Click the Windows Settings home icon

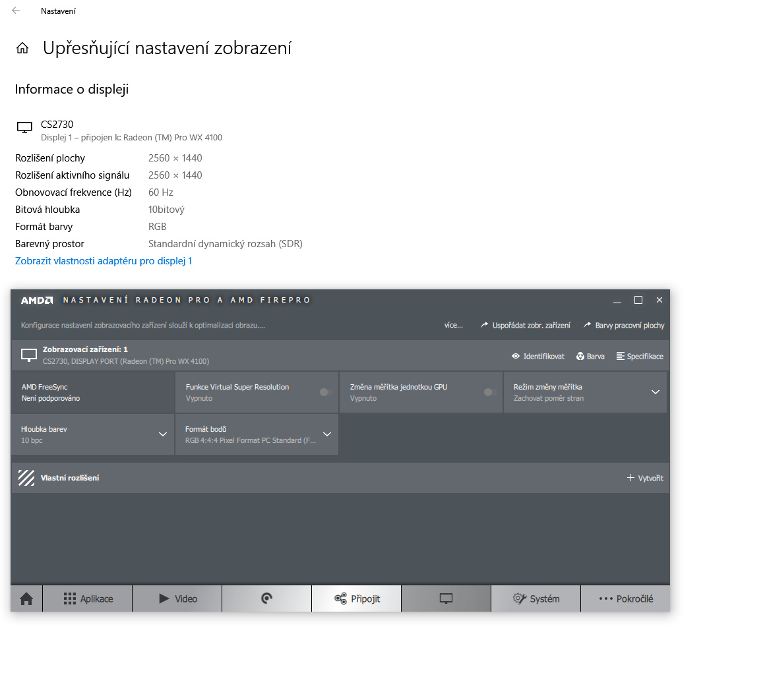coord(22,48)
